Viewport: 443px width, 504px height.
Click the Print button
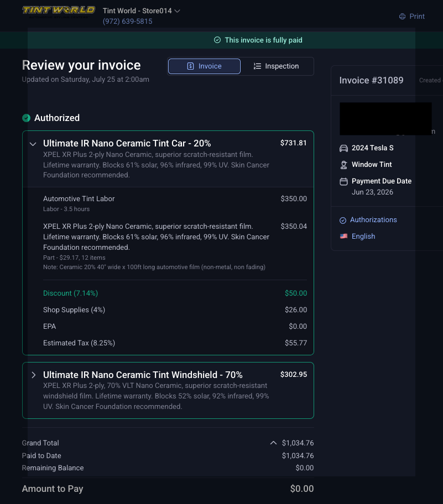(412, 17)
